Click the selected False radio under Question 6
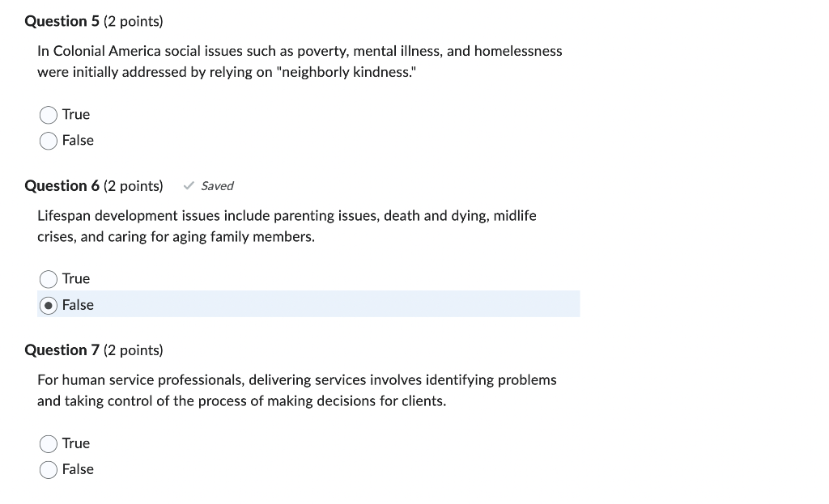The width and height of the screenshot is (829, 504). 48,305
